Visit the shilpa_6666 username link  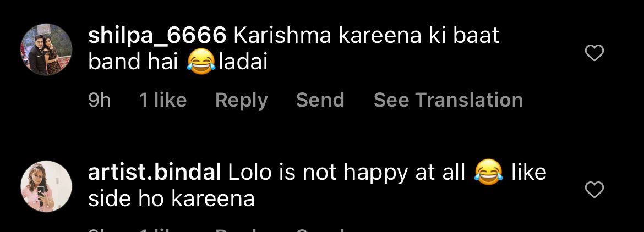point(157,36)
